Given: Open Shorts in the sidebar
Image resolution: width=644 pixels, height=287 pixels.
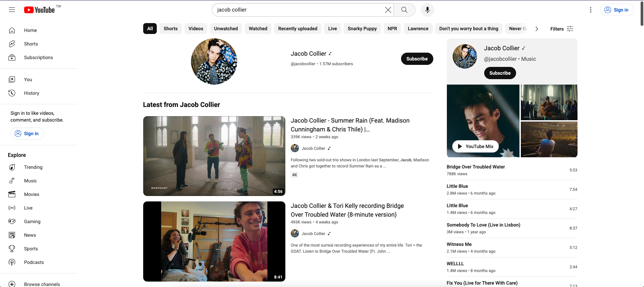Looking at the screenshot, I should (39, 44).
